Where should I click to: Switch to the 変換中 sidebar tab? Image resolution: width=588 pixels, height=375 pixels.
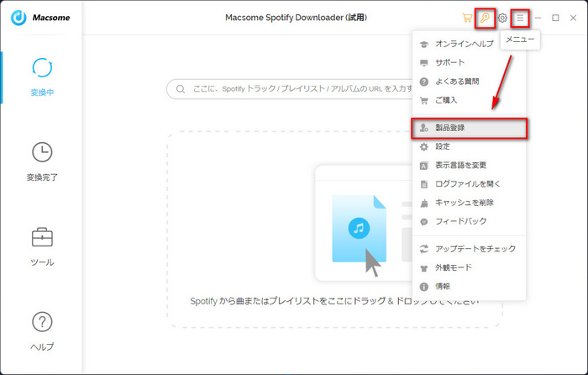click(42, 77)
